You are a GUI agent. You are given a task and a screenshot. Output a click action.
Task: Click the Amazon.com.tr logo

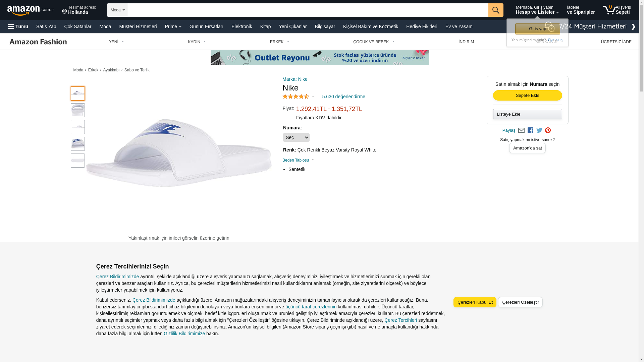click(x=31, y=10)
